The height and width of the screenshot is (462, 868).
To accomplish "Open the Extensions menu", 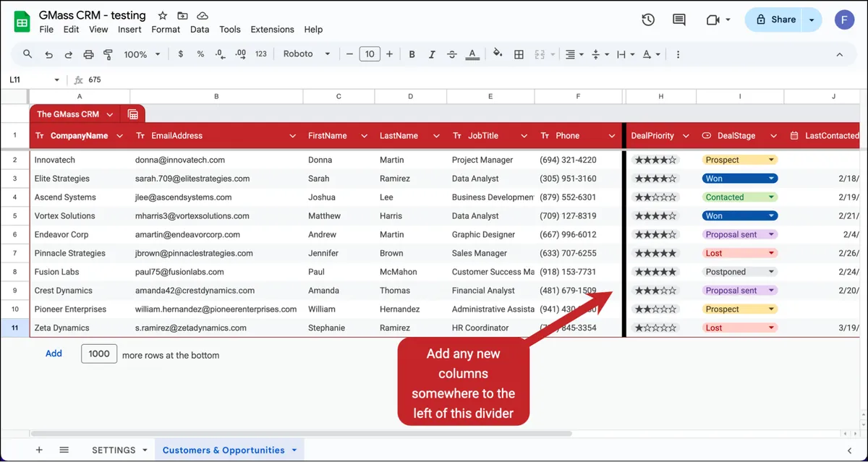I will click(x=272, y=30).
